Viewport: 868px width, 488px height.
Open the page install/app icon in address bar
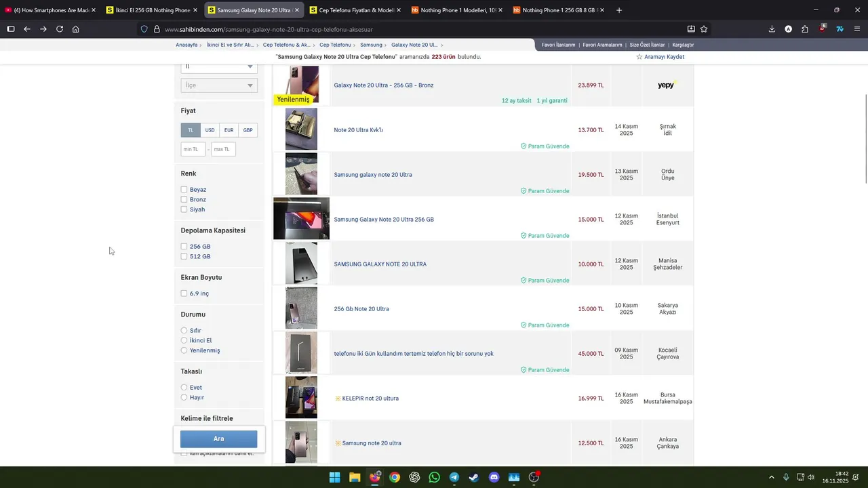pos(690,29)
